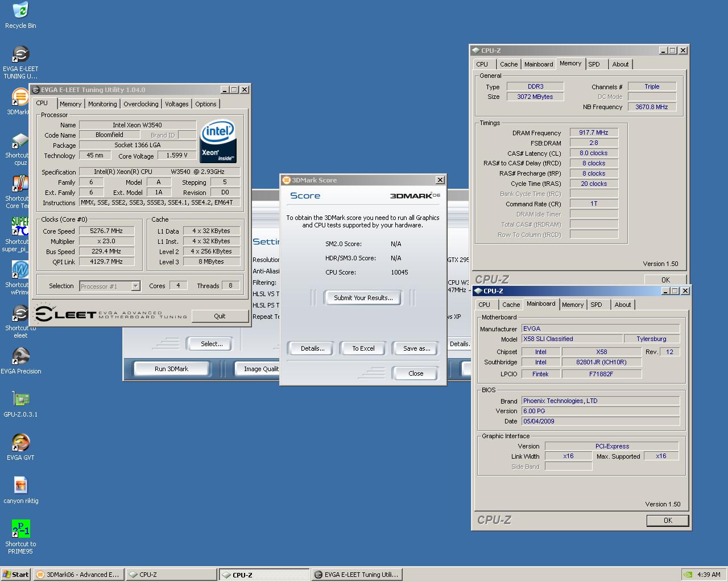Select Memory tab in bottom CPU-Z window
The width and height of the screenshot is (728, 582).
(x=573, y=305)
